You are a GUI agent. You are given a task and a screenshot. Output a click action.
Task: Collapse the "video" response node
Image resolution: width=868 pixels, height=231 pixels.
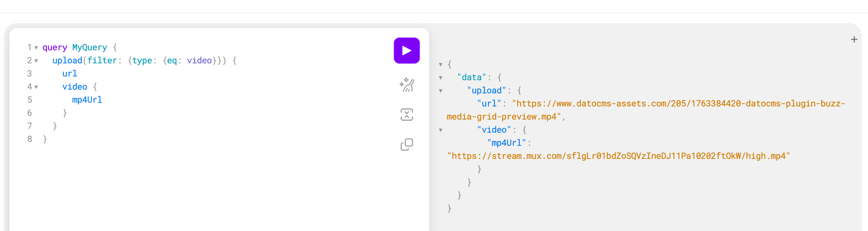(441, 130)
